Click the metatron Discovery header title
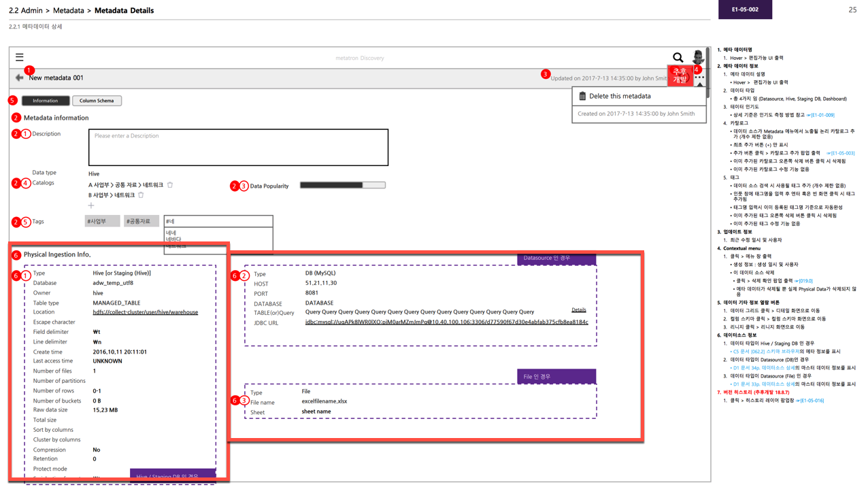 click(x=360, y=58)
